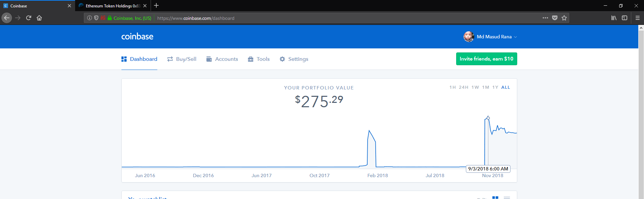Open the Firefox hamburger menu
Viewport: 644px width, 199px height.
(638, 18)
